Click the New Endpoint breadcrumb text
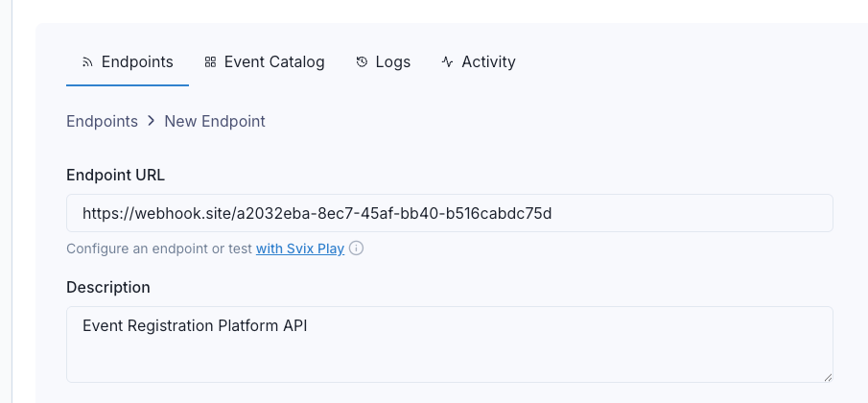The image size is (868, 403). coord(215,121)
